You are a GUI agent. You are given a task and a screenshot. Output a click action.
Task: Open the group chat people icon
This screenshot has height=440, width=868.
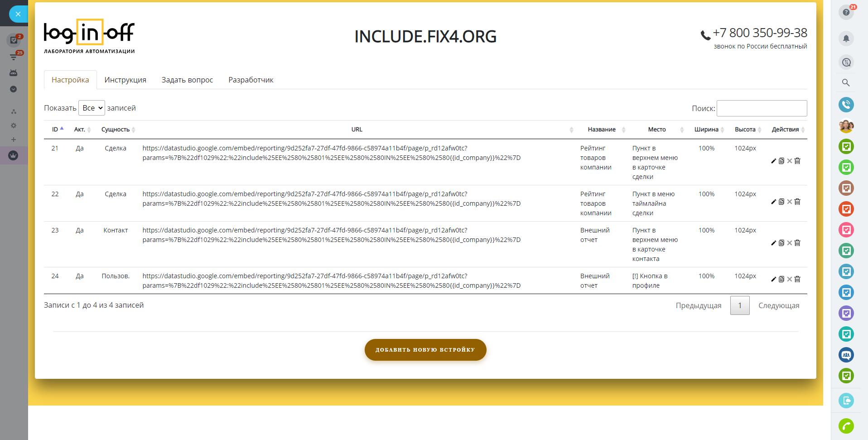[x=846, y=355]
